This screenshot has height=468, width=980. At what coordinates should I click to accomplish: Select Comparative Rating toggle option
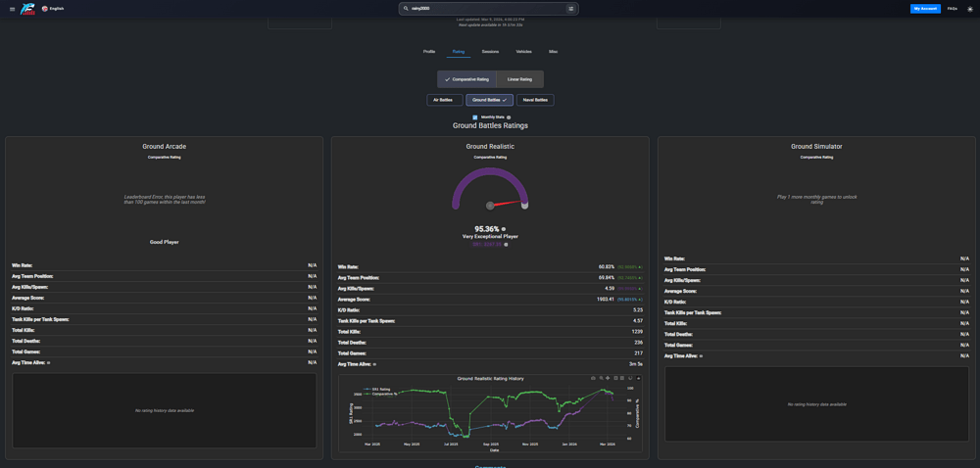pyautogui.click(x=466, y=79)
